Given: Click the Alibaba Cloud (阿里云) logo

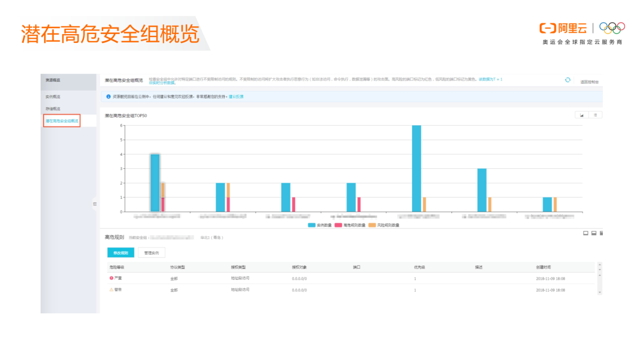Looking at the screenshot, I should (563, 29).
